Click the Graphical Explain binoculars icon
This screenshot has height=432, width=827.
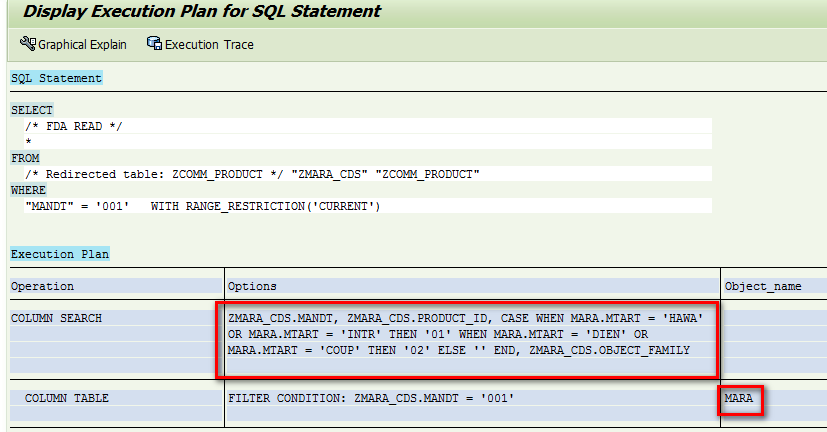(27, 44)
